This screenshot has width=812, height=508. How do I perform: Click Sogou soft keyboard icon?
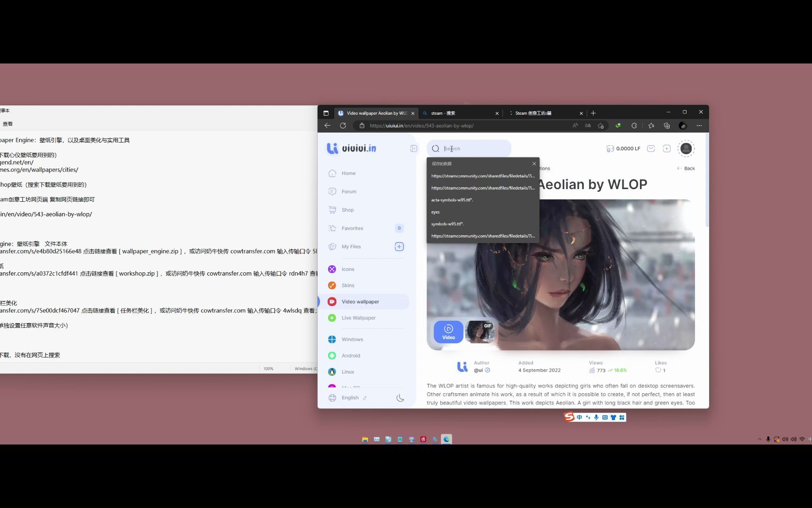coord(605,417)
